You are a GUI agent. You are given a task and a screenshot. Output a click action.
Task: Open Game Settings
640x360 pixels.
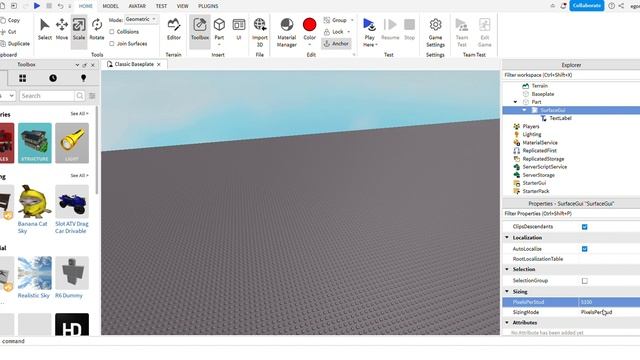click(x=436, y=32)
